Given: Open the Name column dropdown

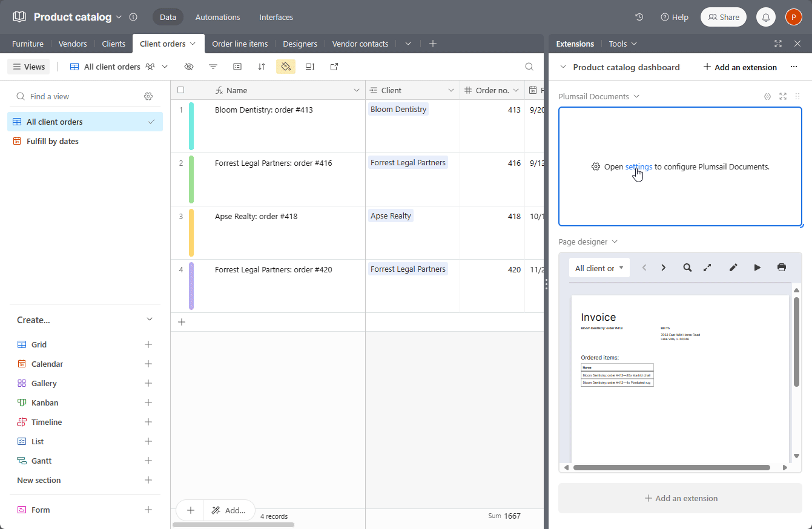Looking at the screenshot, I should [x=357, y=90].
